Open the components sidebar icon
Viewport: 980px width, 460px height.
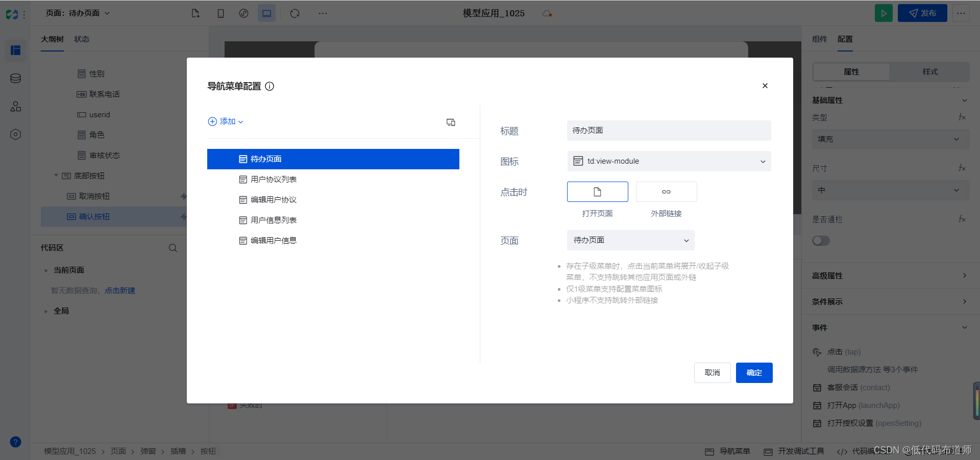click(15, 106)
